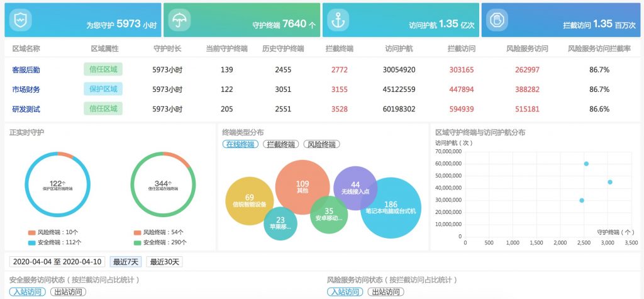Click the 信任区域 tag in the 客服后勤 row
The height and width of the screenshot is (299, 644).
103,69
